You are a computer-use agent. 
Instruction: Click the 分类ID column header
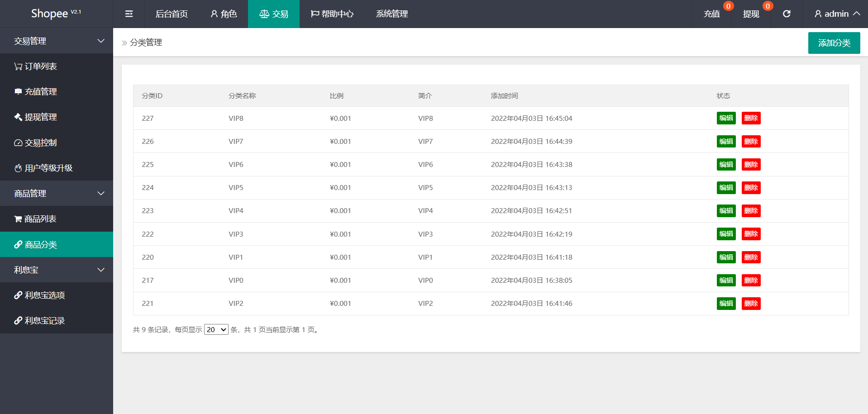click(152, 95)
